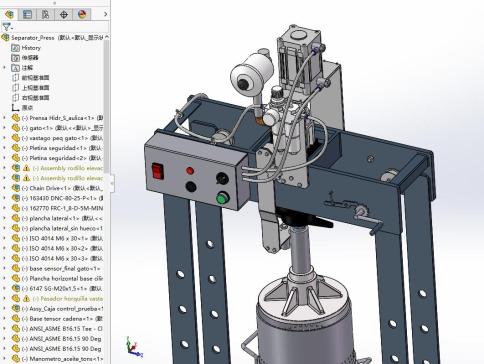Click the Assy_Caja control_prueba assembly icon
484x364 pixels.
pos(16,309)
